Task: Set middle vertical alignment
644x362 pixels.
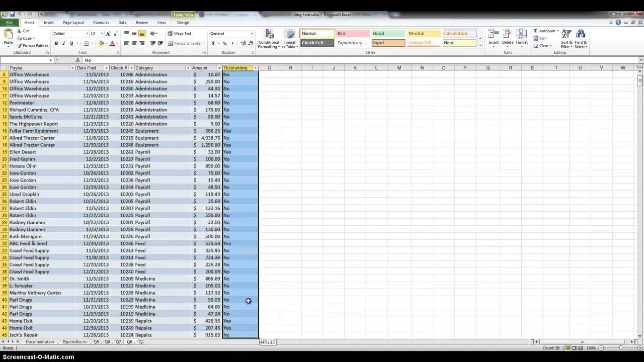Action: [x=134, y=34]
